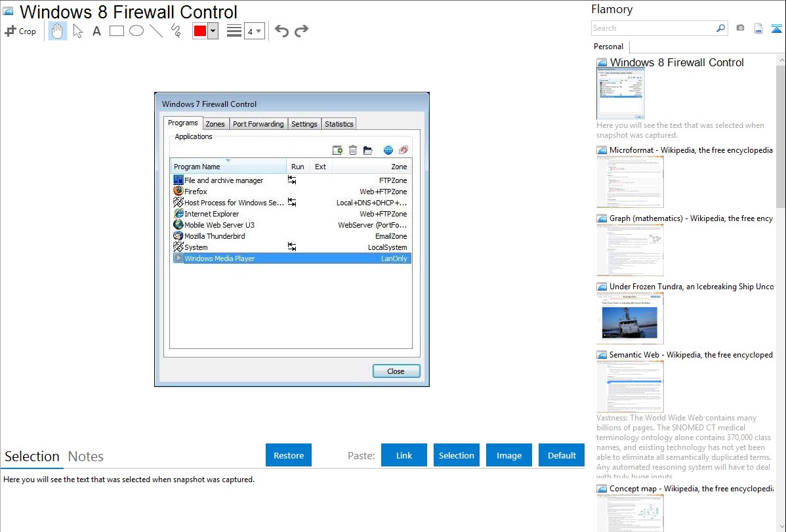Open the Port Forwarding tab
Screen dimensions: 786x532
click(258, 124)
